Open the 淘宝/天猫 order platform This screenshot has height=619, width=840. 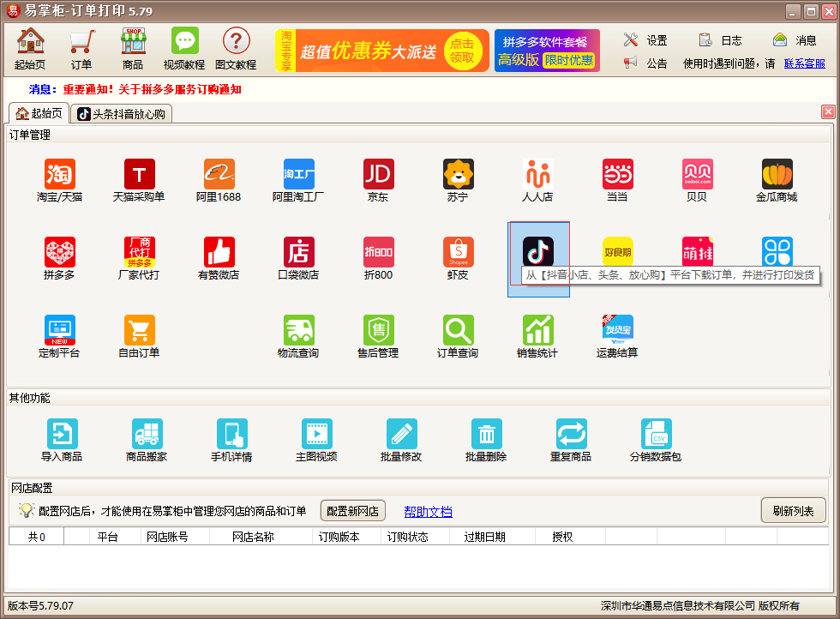[59, 181]
